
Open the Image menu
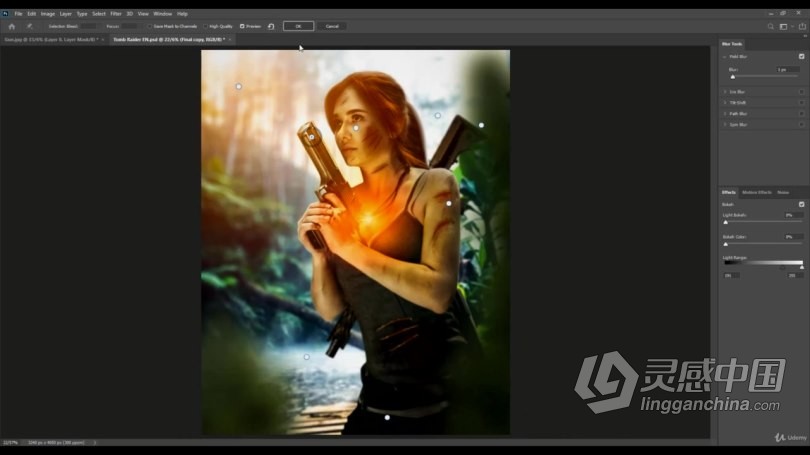48,14
